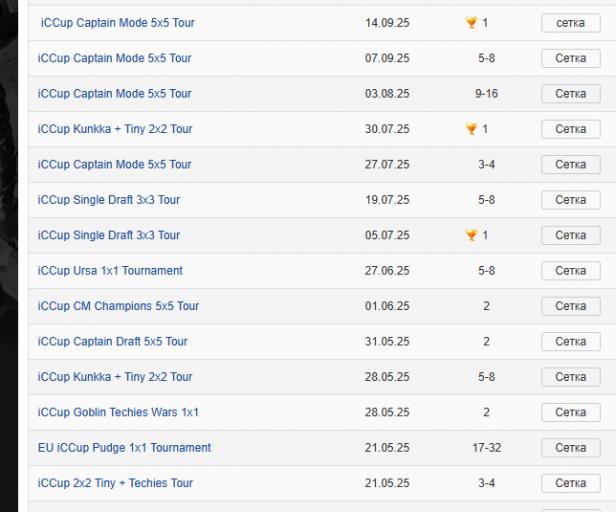This screenshot has height=512, width=616.
Task: View bracket for 2x2 Tiny + Techies Tour
Action: pyautogui.click(x=570, y=483)
